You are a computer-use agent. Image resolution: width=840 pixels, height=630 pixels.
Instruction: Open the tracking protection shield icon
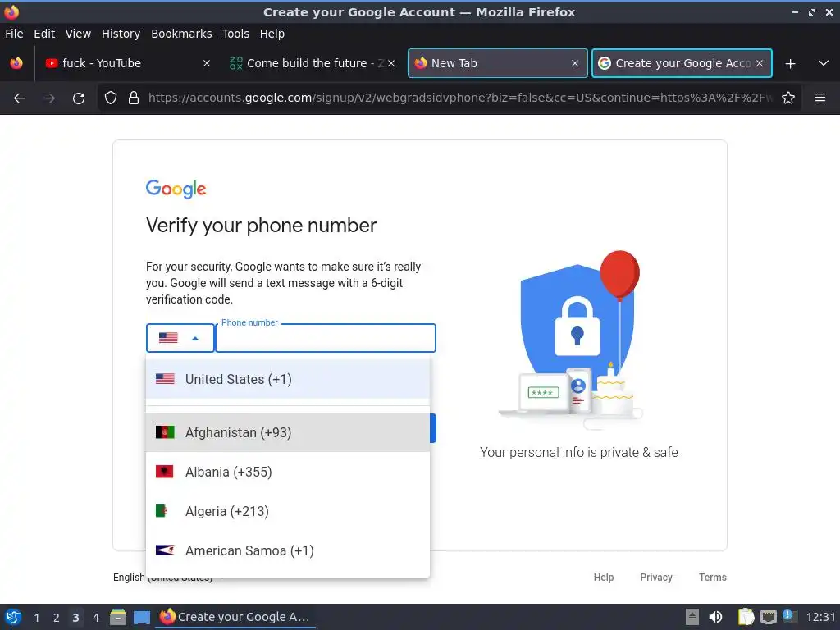[111, 98]
